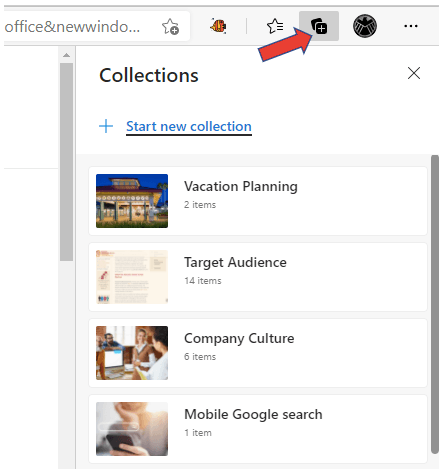
Task: Click the Collections list scrollbar
Action: pos(435,304)
